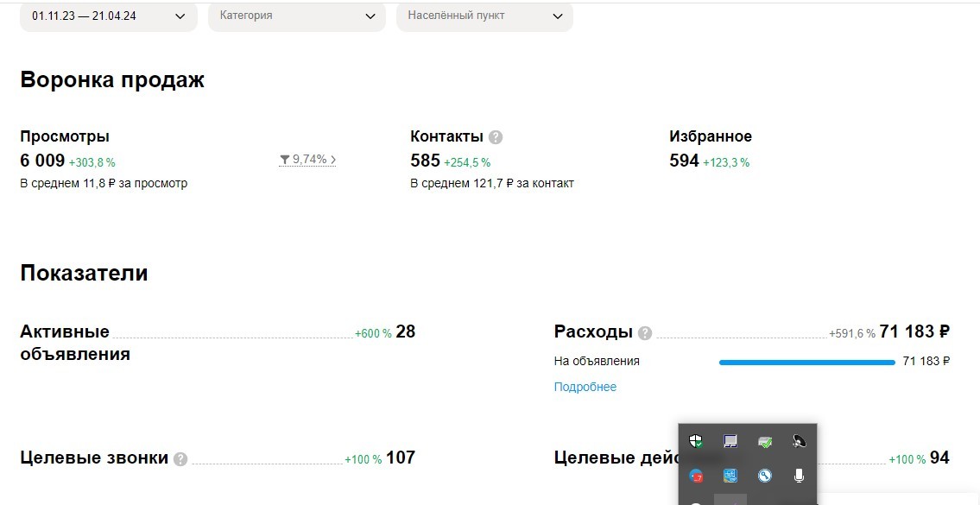
Task: Click help icon next to Контакты
Action: point(496,137)
